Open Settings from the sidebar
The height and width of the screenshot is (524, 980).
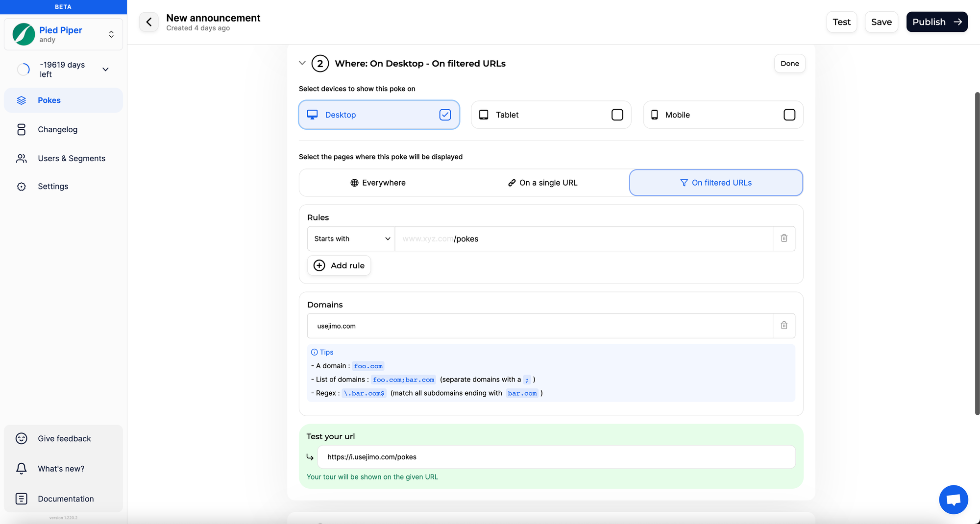53,187
